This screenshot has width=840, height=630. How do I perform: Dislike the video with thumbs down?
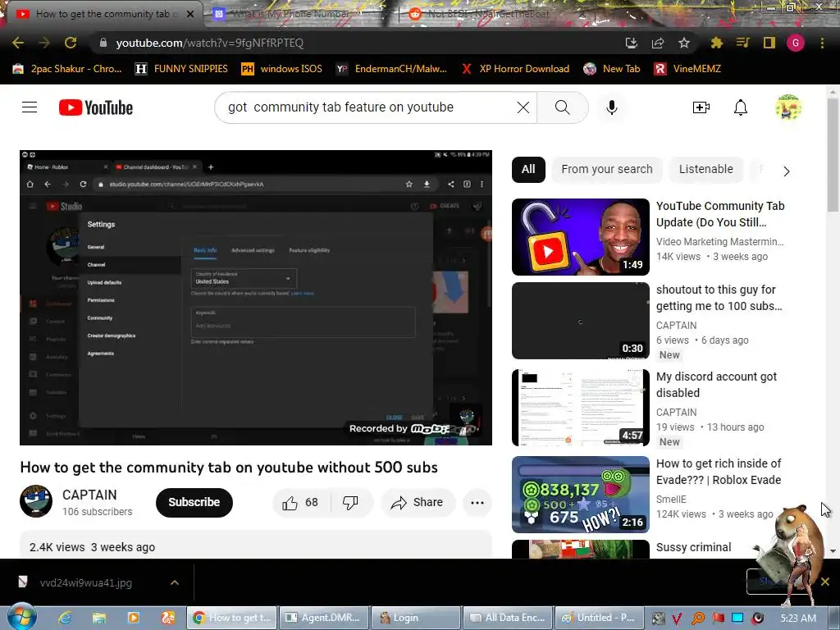coord(350,503)
